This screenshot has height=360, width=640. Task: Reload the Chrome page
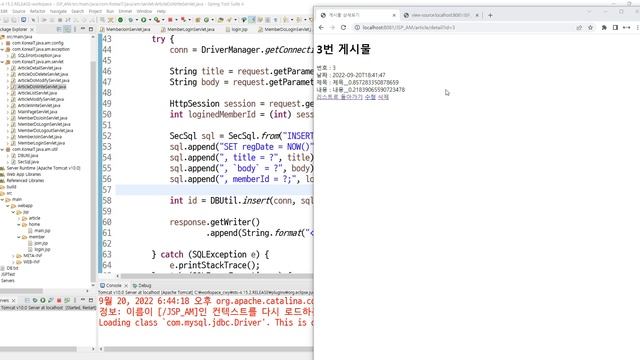tap(343, 27)
